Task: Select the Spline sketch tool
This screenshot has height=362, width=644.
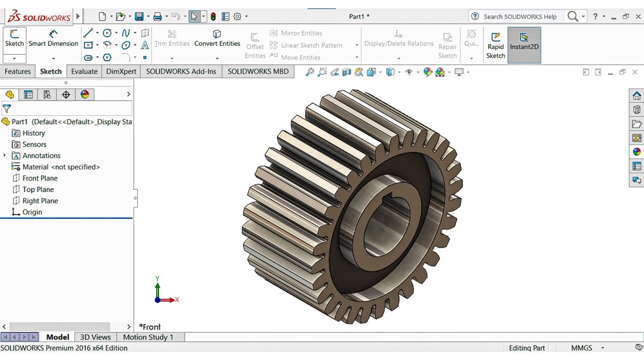Action: click(126, 33)
